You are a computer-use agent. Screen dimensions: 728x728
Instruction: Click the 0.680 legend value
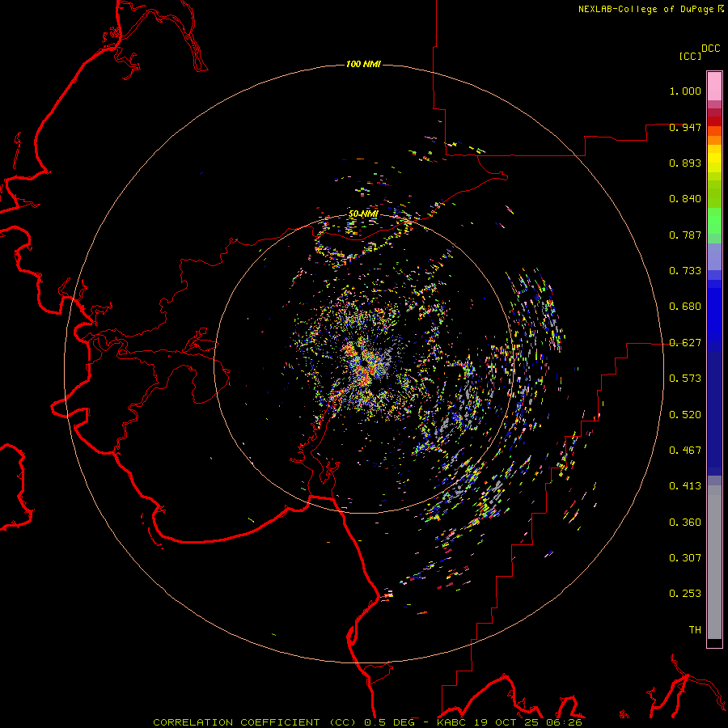click(x=685, y=307)
